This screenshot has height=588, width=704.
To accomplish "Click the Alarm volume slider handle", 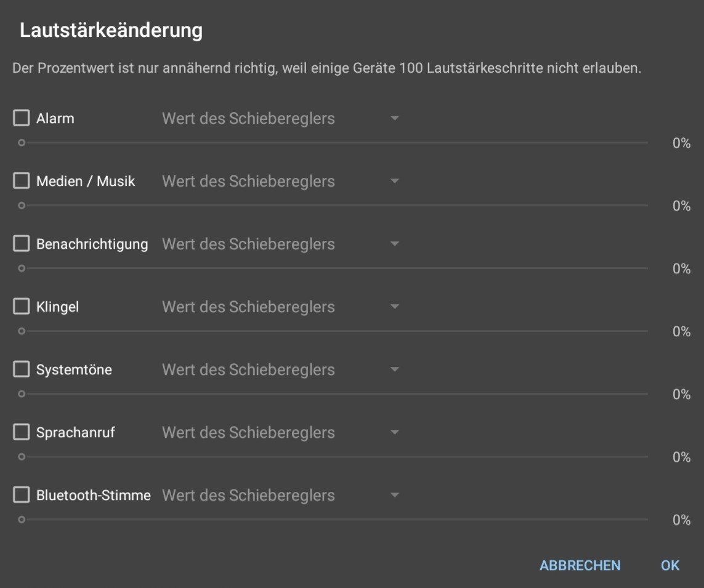I will click(22, 143).
